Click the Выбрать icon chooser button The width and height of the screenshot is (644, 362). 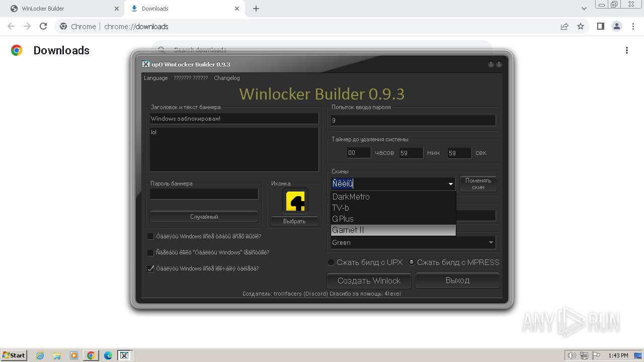click(x=294, y=221)
